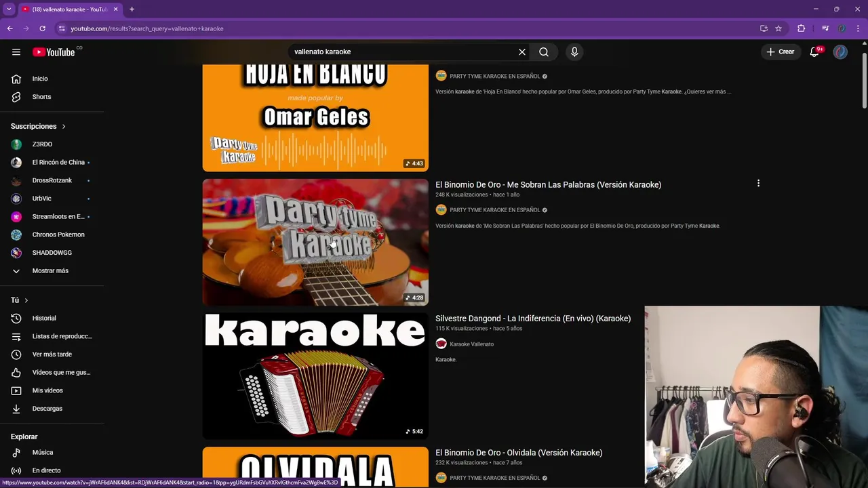
Task: Open the account avatar menu
Action: click(x=840, y=52)
